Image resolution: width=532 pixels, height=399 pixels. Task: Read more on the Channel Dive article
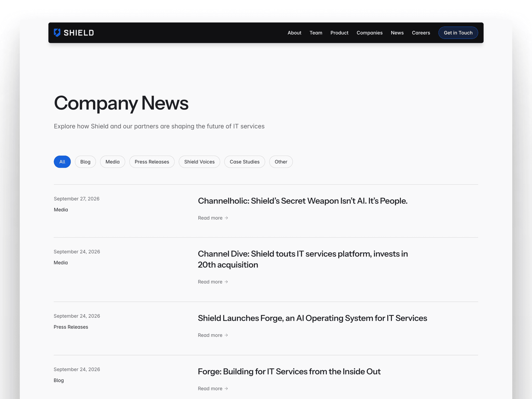(x=213, y=282)
